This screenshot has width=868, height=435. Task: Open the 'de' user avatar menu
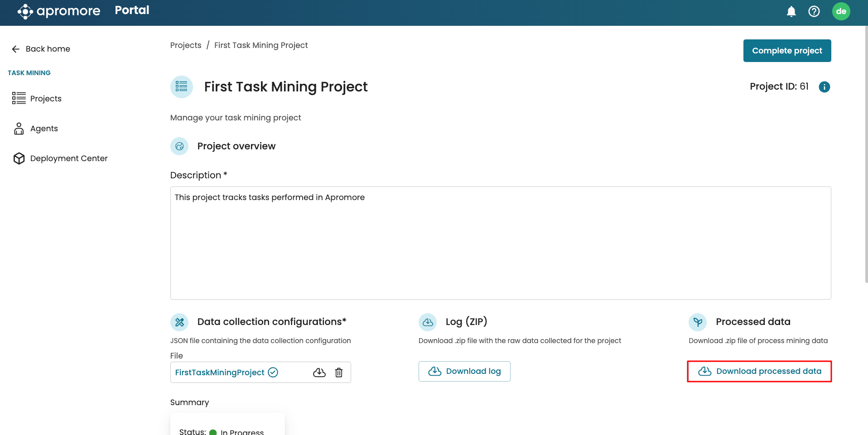(841, 11)
